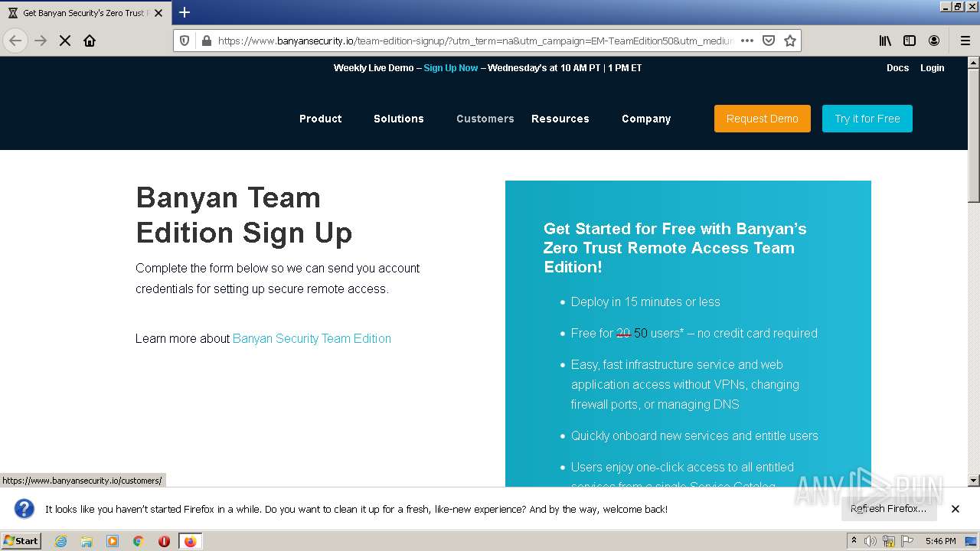Close the Banyan Security tab

[x=158, y=13]
